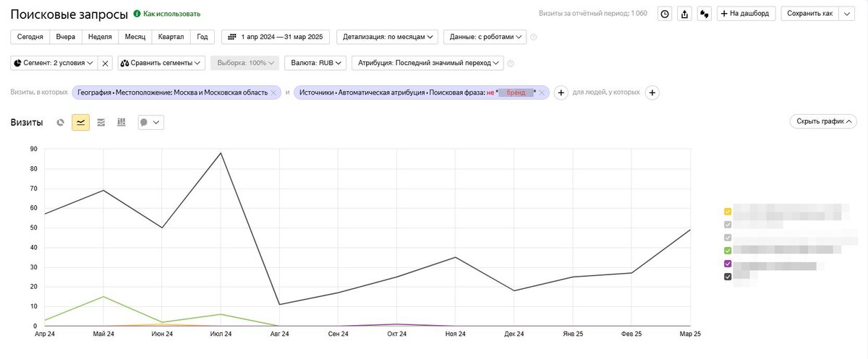
Task: Click 'Сохранить как' button
Action: [x=810, y=14]
